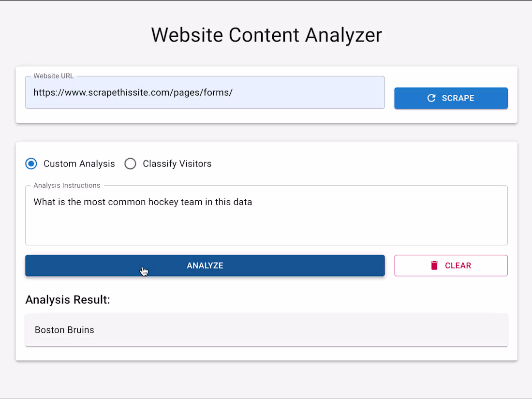Click the trash can icon in the CLEAR button
Image resolution: width=532 pixels, height=399 pixels.
click(x=434, y=265)
